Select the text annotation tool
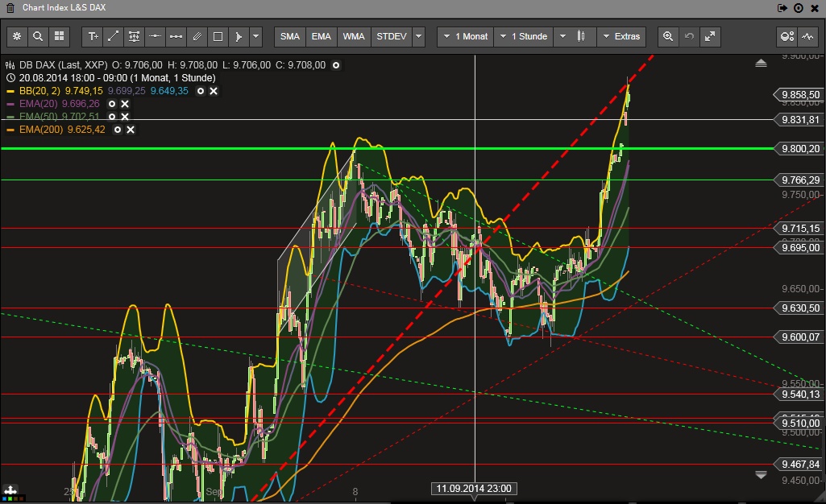Image resolution: width=826 pixels, height=504 pixels. (93, 36)
